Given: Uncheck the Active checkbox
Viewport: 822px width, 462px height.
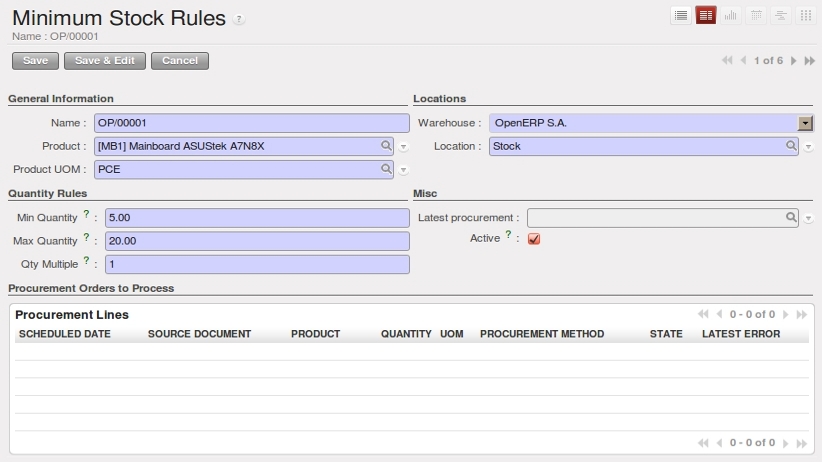Looking at the screenshot, I should click(x=534, y=239).
